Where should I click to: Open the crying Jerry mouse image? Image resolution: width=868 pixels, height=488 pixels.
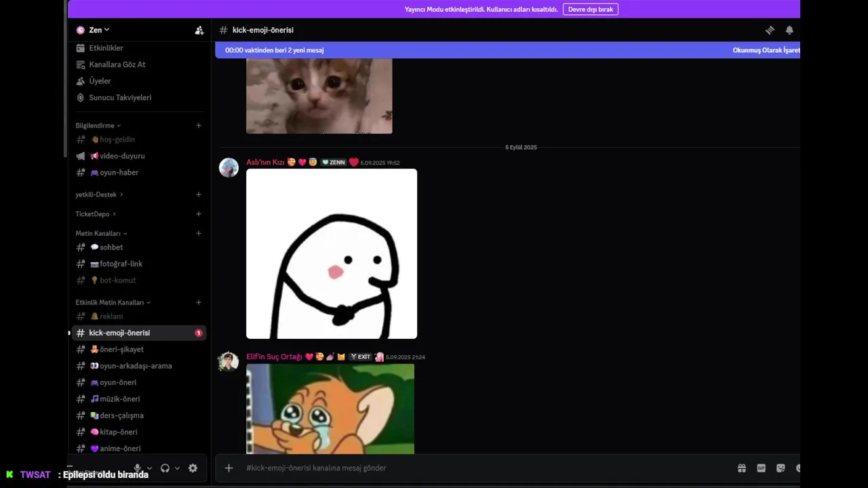click(x=330, y=409)
